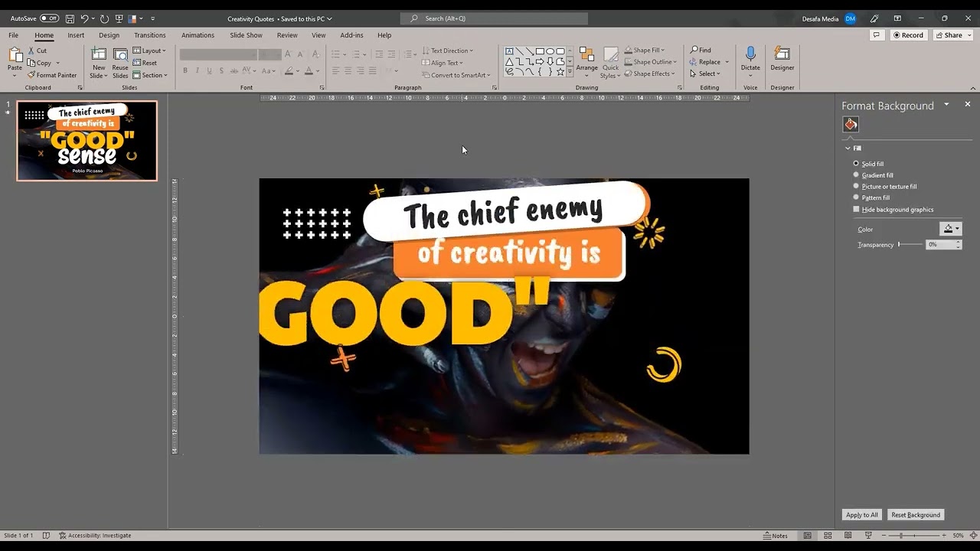Click the Record button
Viewport: 980px width, 551px height.
click(x=907, y=35)
